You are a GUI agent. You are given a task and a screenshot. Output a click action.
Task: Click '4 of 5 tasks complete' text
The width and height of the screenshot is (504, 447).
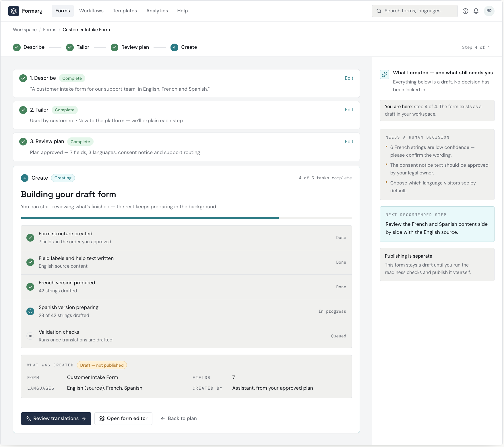point(325,178)
